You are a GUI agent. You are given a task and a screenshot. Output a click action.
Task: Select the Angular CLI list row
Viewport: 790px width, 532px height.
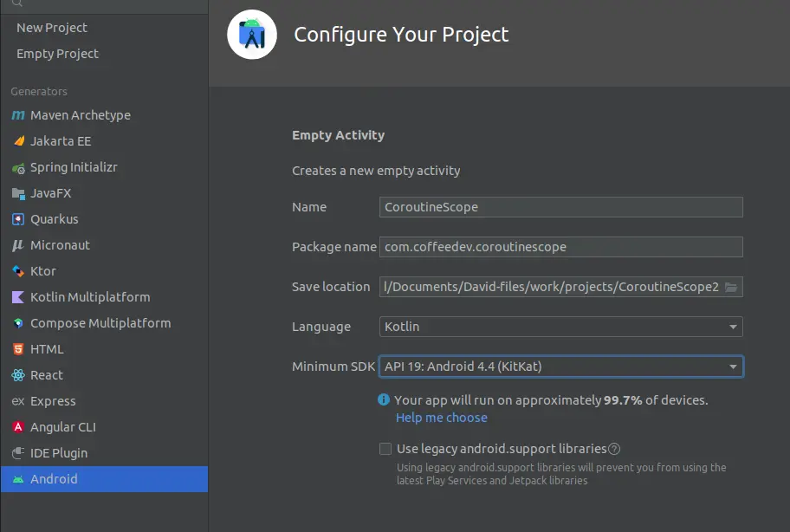click(x=104, y=427)
